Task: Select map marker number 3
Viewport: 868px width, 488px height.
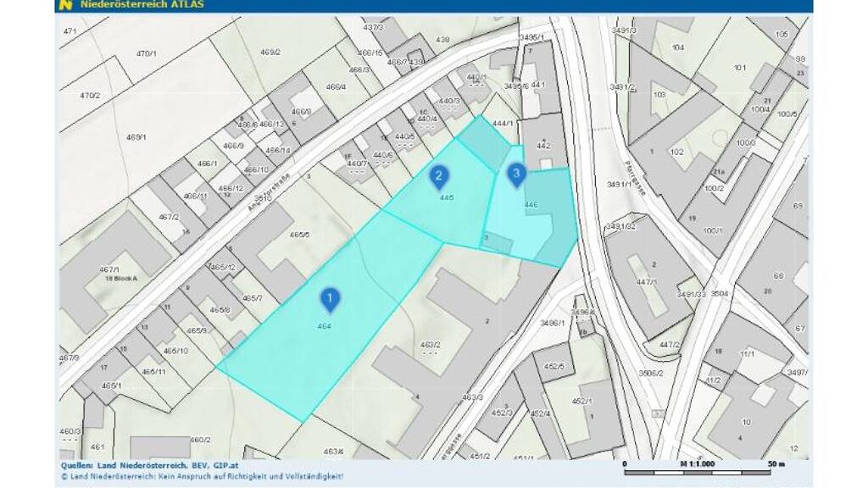Action: [x=516, y=175]
